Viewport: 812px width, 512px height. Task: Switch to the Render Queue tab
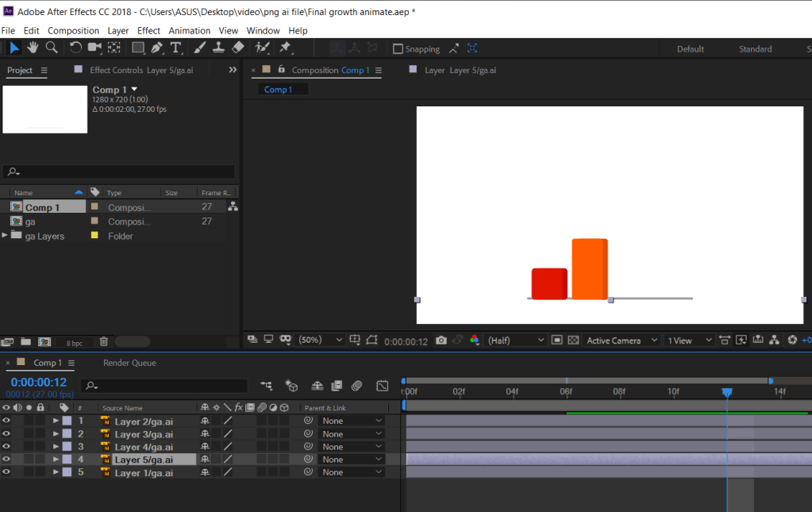[129, 363]
